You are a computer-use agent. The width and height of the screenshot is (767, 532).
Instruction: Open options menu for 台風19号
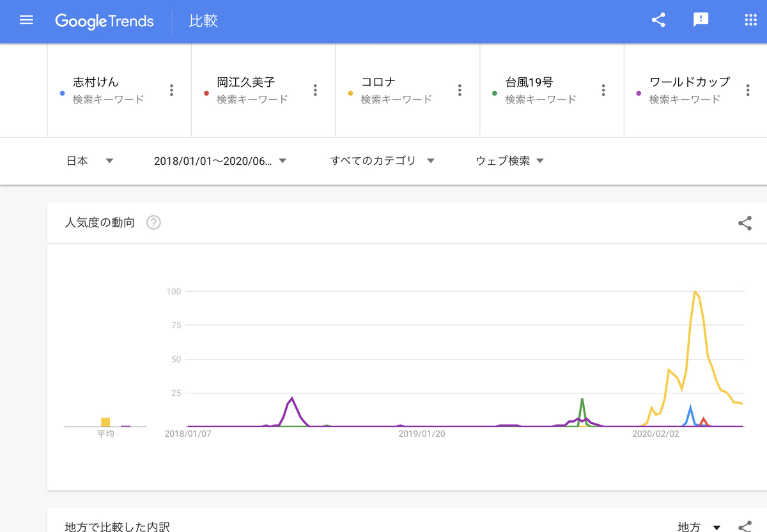(x=603, y=90)
